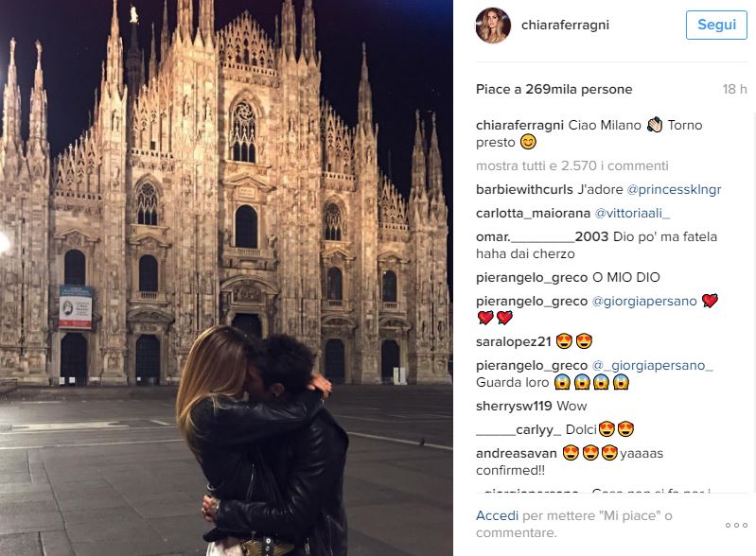Open the @princessklngr mention
756x556 pixels.
click(x=674, y=190)
